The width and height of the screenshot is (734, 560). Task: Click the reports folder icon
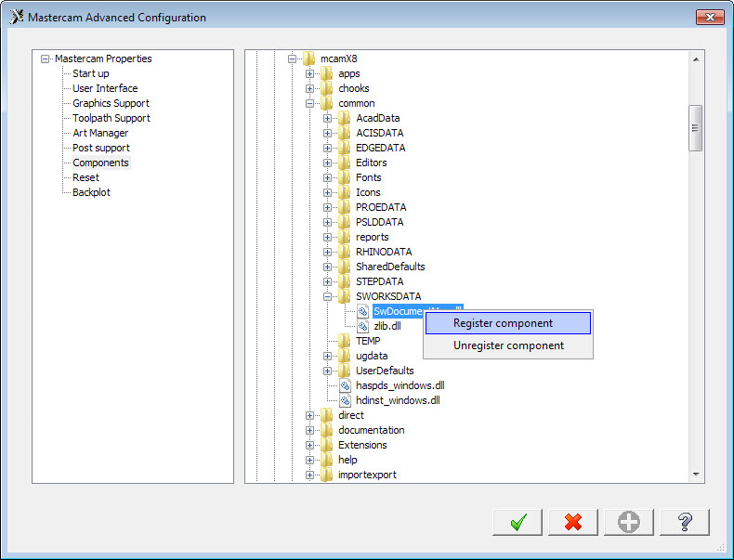click(345, 237)
